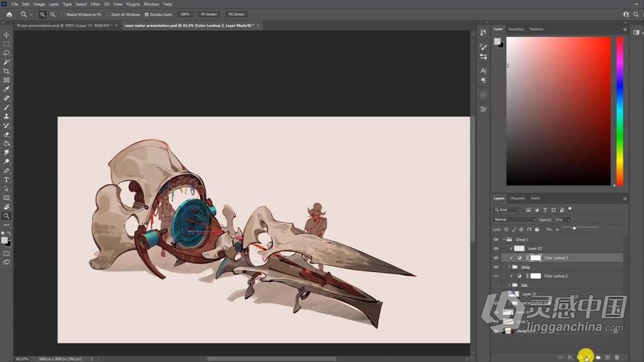644x362 pixels.
Task: Enable Resize Windows to Fit checkbox
Action: [64, 14]
